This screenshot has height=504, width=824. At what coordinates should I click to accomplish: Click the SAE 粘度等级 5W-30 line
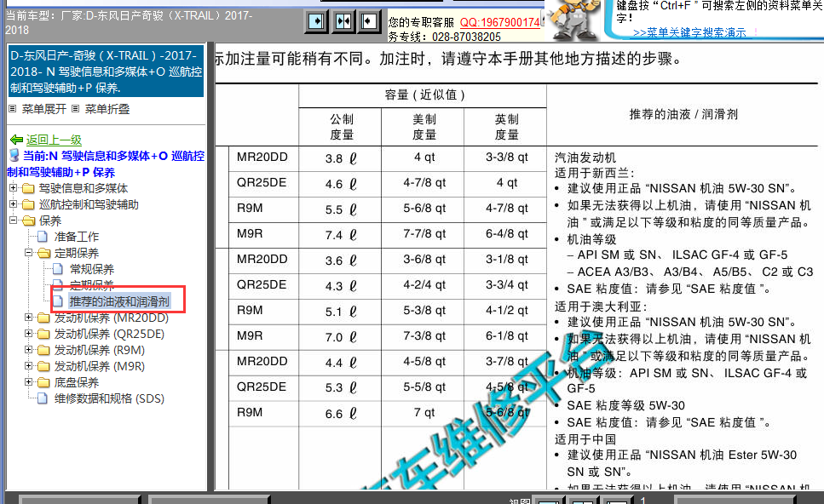pos(625,405)
